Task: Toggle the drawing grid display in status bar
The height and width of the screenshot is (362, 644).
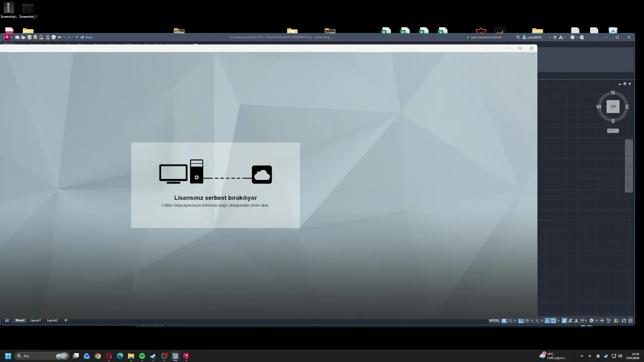Action: coord(504,321)
